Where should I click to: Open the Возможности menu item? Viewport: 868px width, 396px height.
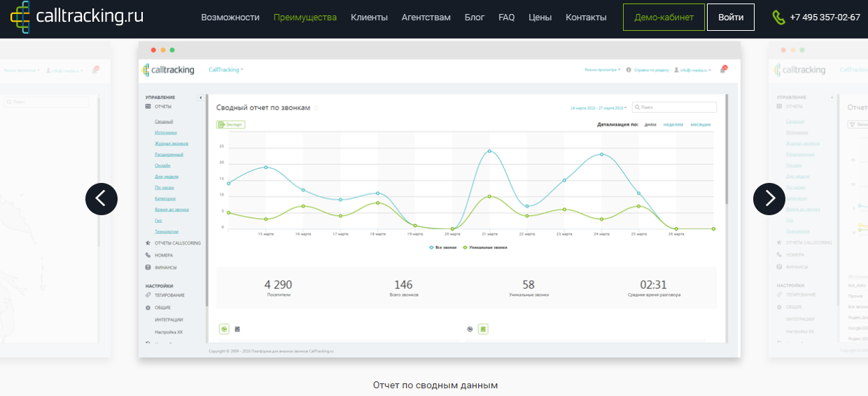tap(230, 18)
